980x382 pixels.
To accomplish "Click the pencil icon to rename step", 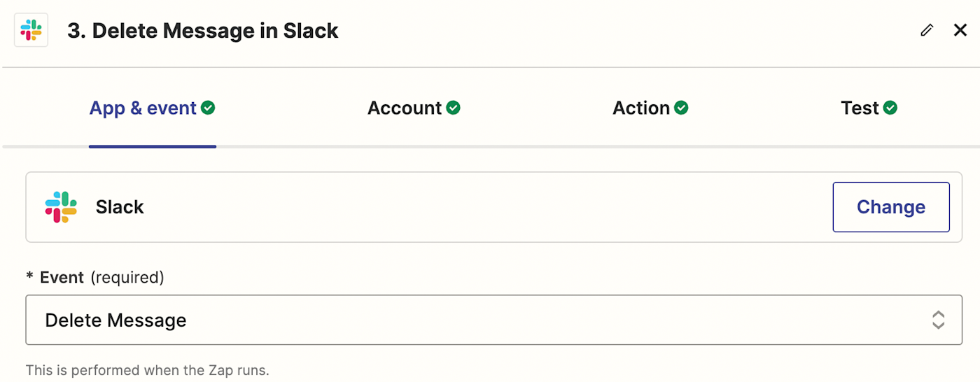I will pos(927,30).
